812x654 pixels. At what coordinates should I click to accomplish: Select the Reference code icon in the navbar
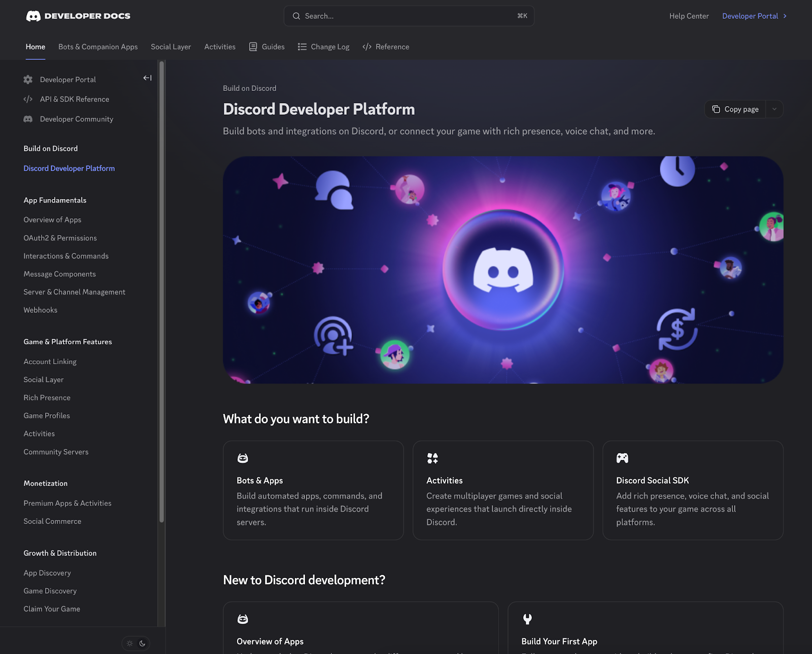367,46
